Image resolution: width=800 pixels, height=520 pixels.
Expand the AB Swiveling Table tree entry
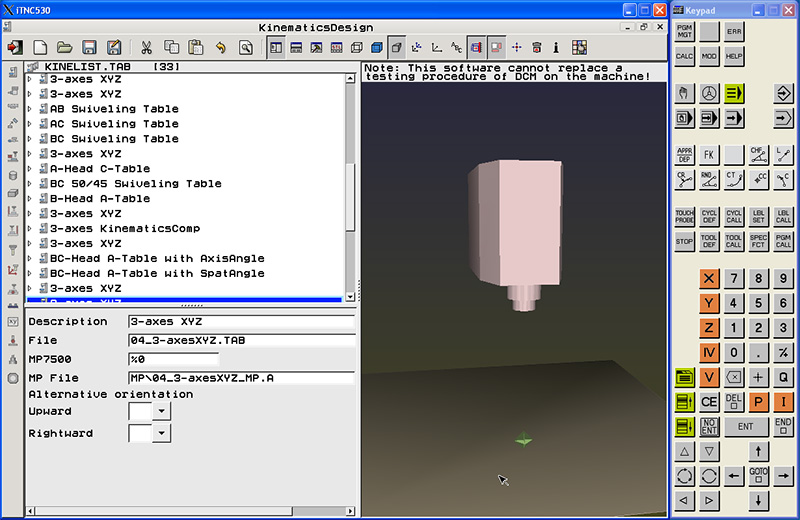(x=30, y=109)
